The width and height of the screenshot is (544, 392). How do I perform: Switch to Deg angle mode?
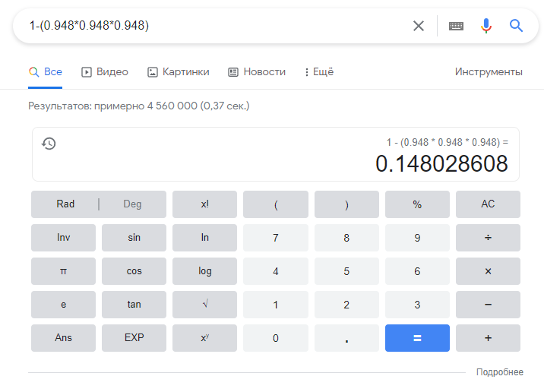(132, 204)
